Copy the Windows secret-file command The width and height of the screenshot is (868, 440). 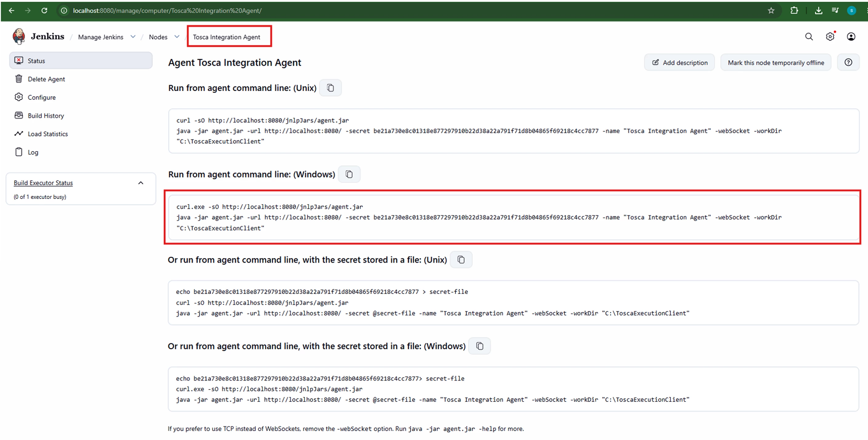(x=479, y=346)
